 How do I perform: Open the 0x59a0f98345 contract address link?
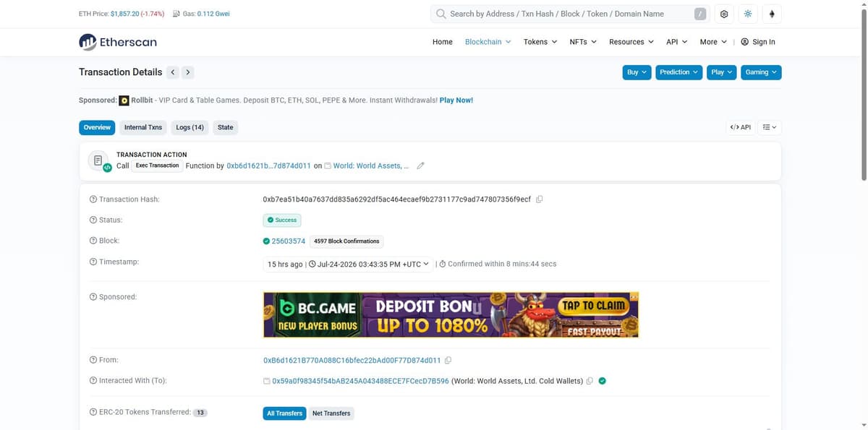360,381
